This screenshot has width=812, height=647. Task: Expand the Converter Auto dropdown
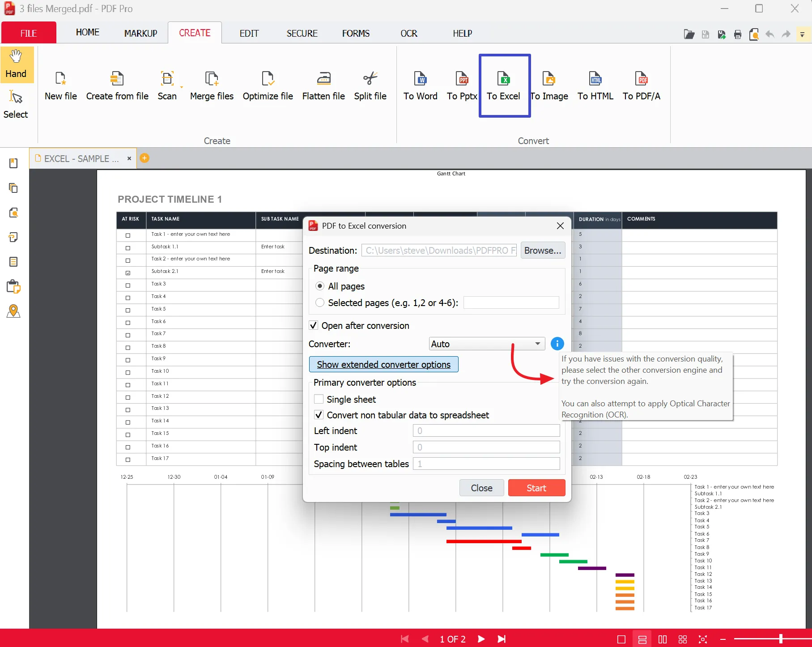click(x=537, y=344)
